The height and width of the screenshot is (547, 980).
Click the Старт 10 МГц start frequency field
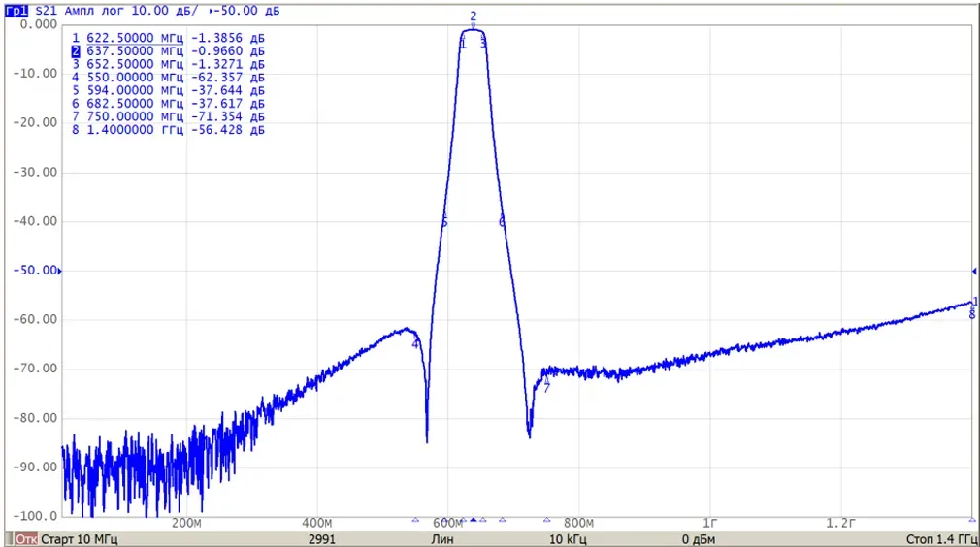click(x=80, y=539)
